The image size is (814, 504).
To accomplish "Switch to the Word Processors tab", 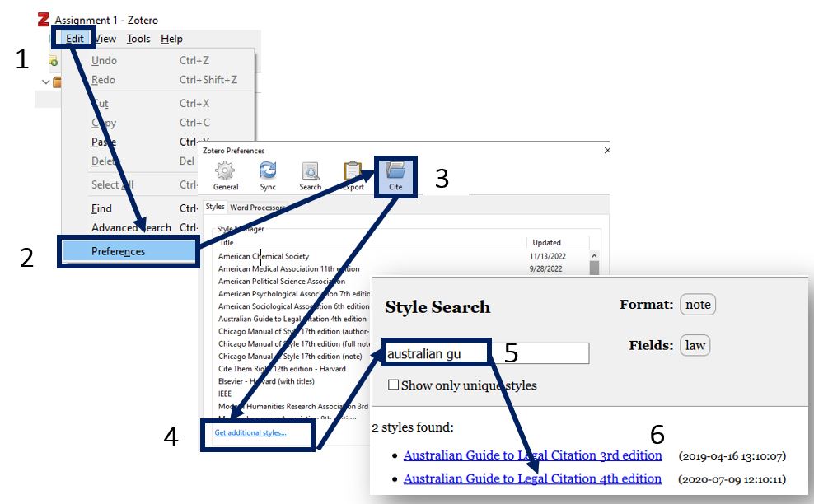I will click(x=259, y=208).
